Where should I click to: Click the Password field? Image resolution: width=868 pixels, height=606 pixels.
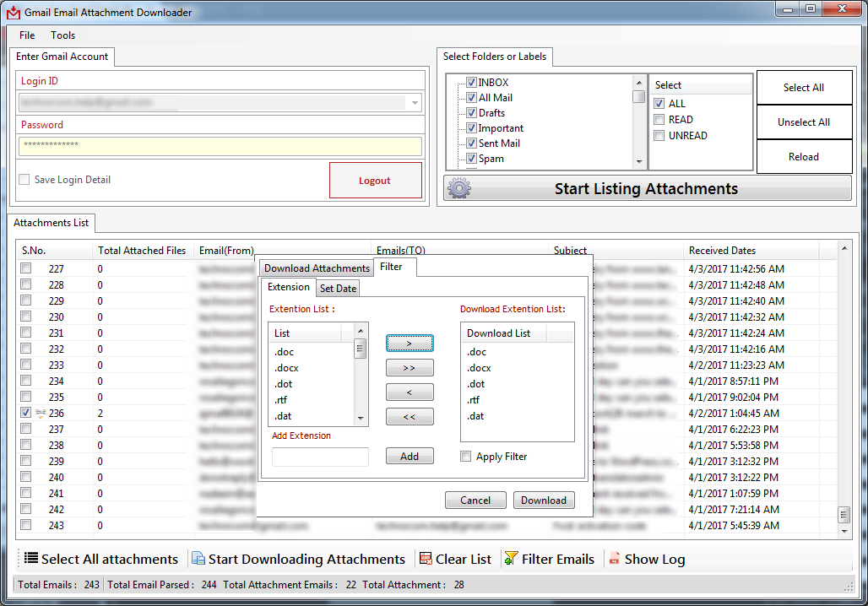coord(220,146)
